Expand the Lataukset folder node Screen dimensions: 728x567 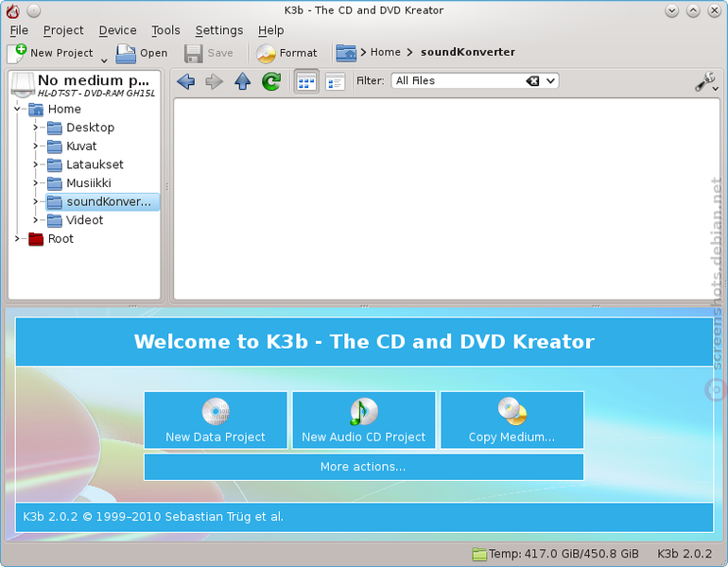tap(35, 164)
